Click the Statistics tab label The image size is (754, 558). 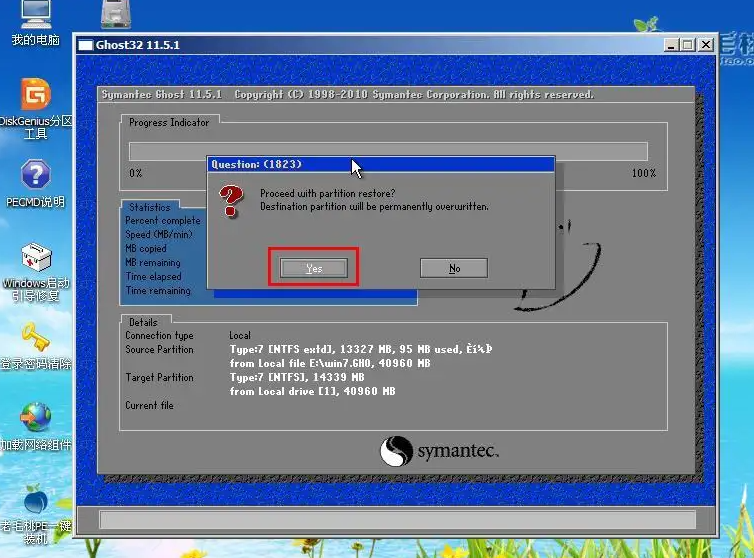click(x=150, y=207)
